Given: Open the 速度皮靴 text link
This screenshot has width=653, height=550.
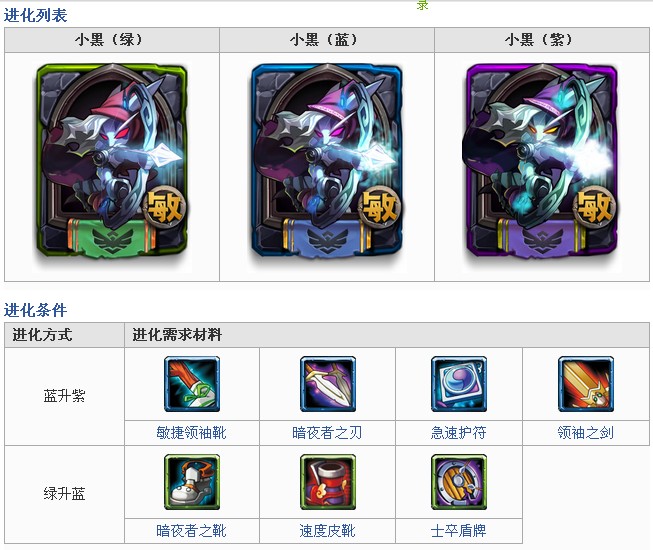Looking at the screenshot, I should [327, 531].
